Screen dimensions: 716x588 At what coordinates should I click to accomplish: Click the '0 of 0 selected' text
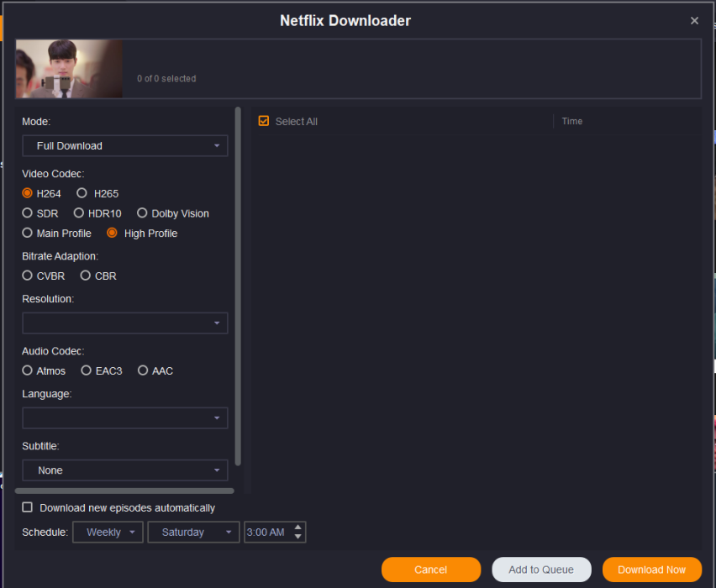(166, 78)
